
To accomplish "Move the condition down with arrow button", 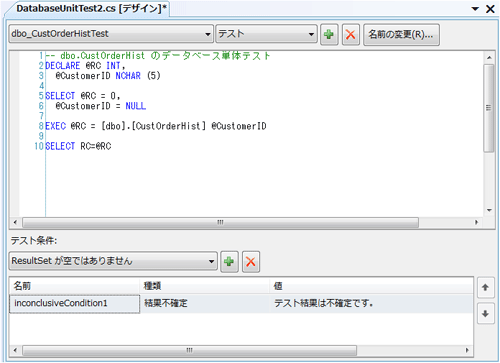I will click(x=485, y=313).
